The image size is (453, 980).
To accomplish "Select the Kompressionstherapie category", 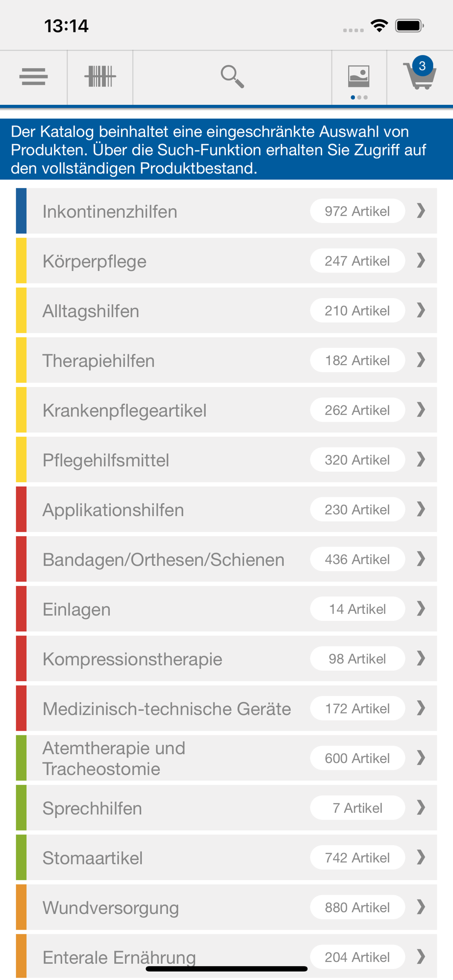I will coord(226,659).
